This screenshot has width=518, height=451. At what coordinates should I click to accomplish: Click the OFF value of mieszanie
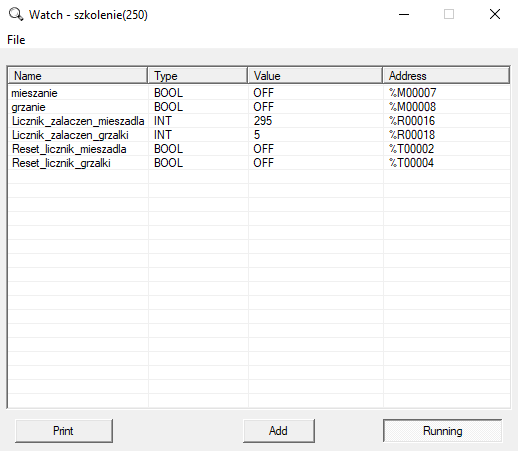coord(263,93)
